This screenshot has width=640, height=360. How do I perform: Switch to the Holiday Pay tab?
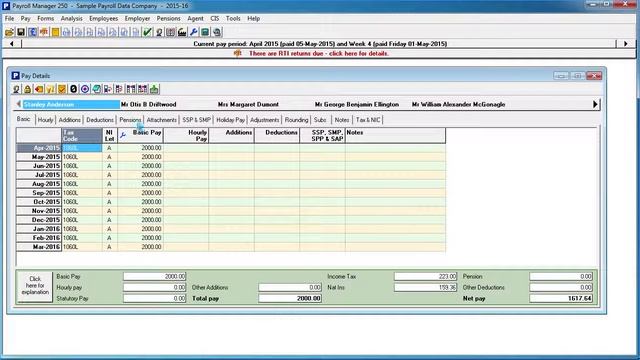(x=230, y=120)
